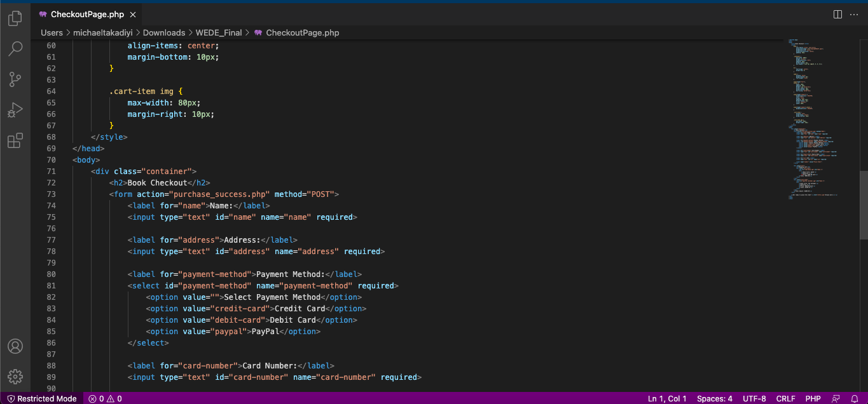Click the Restricted Mode shield indicator
Image resolution: width=868 pixels, height=404 pixels.
pyautogui.click(x=41, y=398)
